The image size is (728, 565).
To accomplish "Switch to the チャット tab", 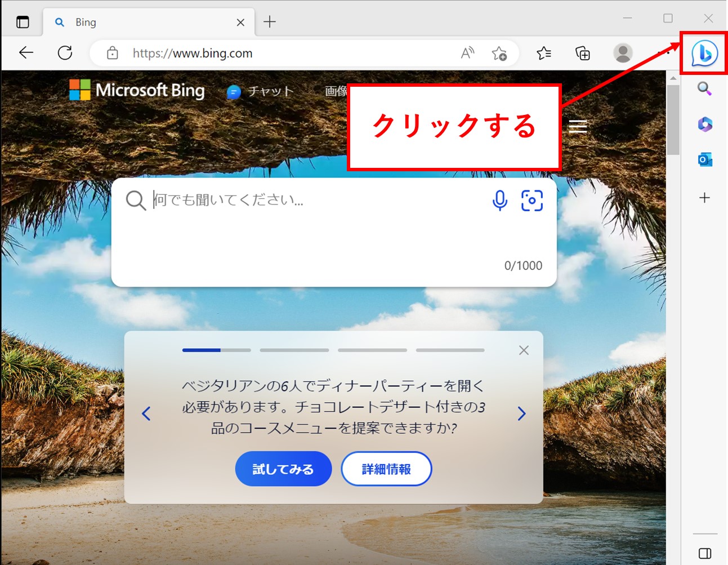I will coord(260,91).
